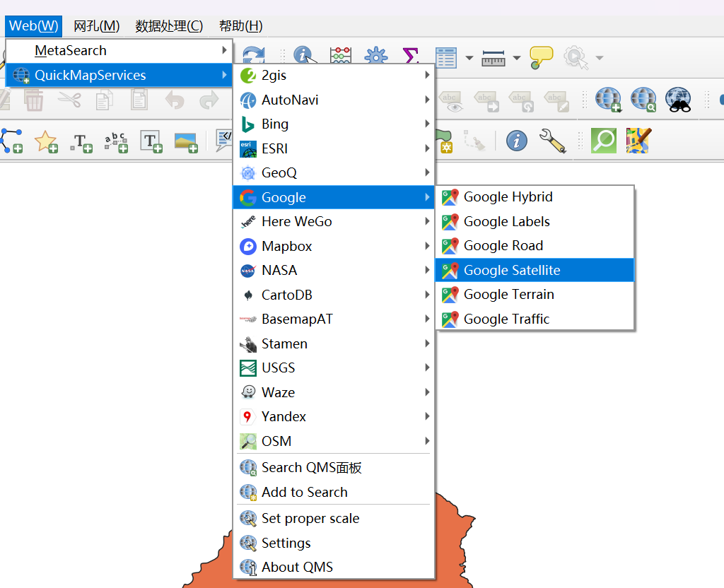Click the Refresh toolbar icon

click(x=254, y=54)
